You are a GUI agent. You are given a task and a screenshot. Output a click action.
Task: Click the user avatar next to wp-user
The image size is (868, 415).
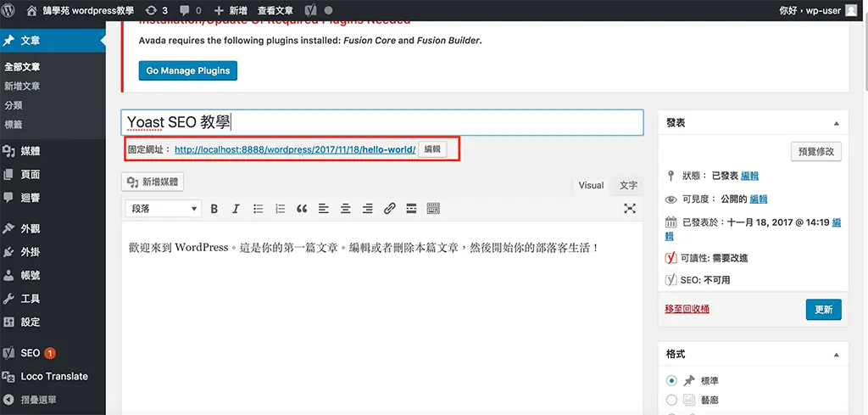coord(851,10)
